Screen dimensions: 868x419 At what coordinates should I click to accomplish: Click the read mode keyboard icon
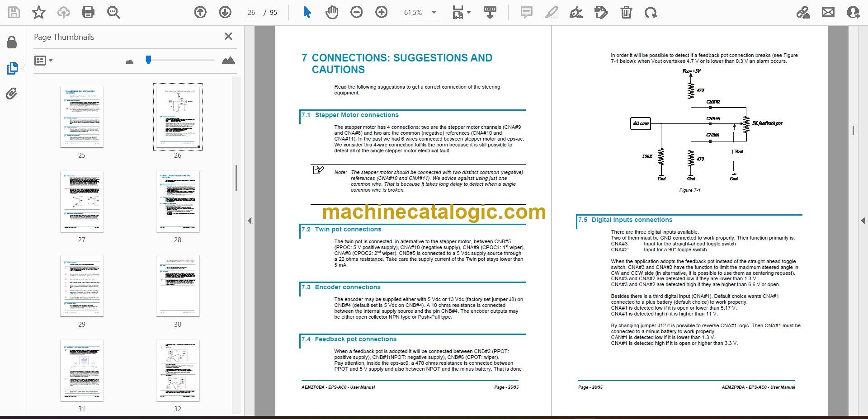pyautogui.click(x=490, y=12)
